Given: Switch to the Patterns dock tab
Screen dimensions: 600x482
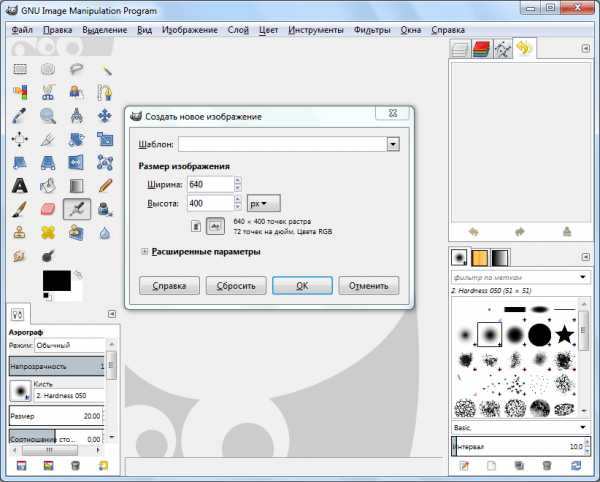Looking at the screenshot, I should point(479,258).
